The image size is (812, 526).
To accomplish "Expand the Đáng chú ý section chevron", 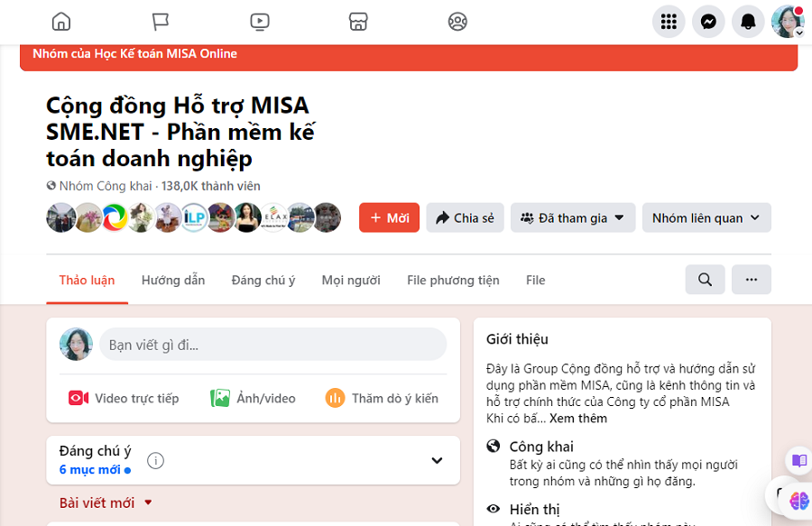I will 437,460.
